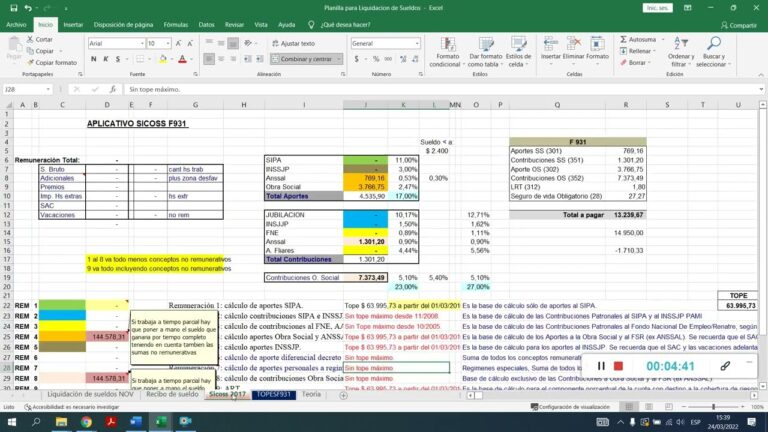Toggle italic with the K button
The image size is (768, 432).
click(106, 59)
